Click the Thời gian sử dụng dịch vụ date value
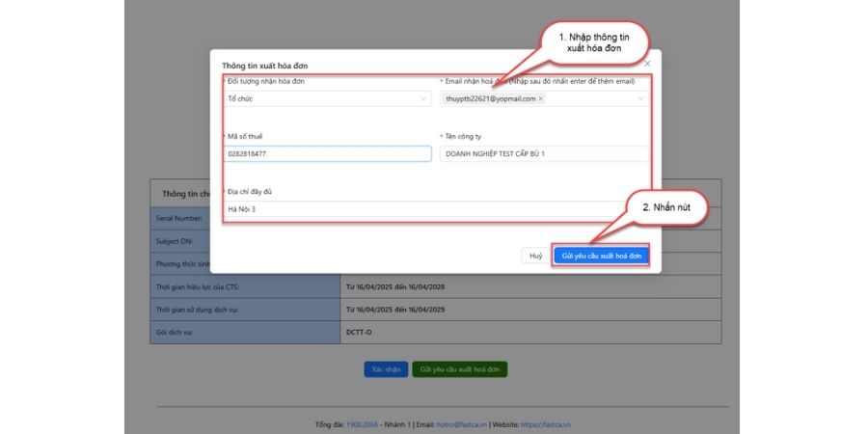 coord(395,310)
